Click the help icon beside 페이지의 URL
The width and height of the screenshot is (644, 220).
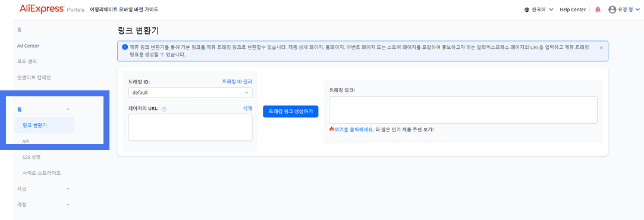pyautogui.click(x=164, y=109)
